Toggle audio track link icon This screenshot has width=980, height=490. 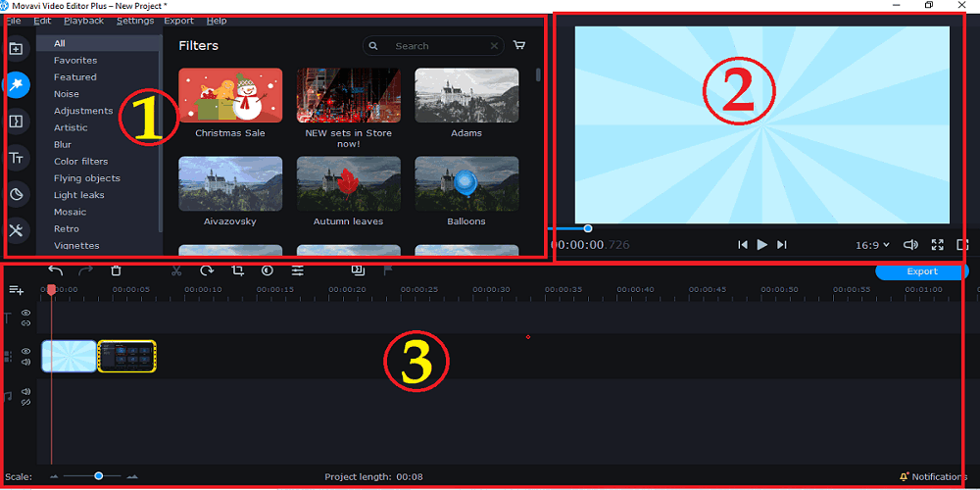coord(25,403)
